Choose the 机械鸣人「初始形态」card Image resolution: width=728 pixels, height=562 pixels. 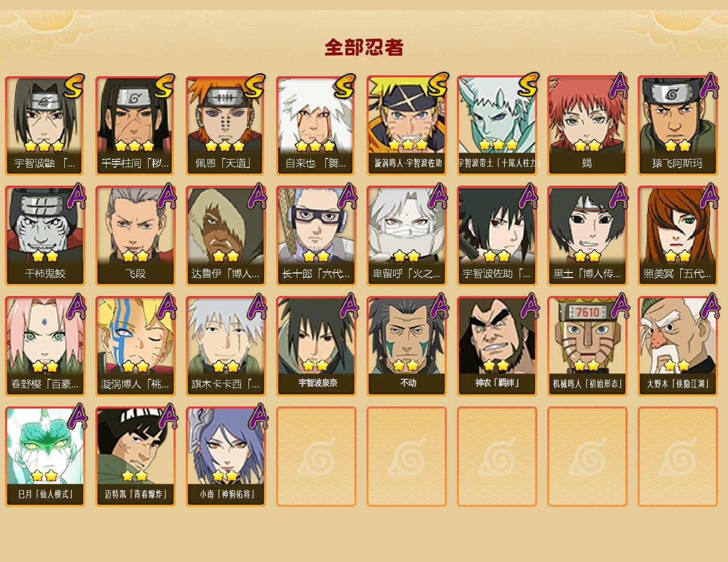(x=587, y=346)
